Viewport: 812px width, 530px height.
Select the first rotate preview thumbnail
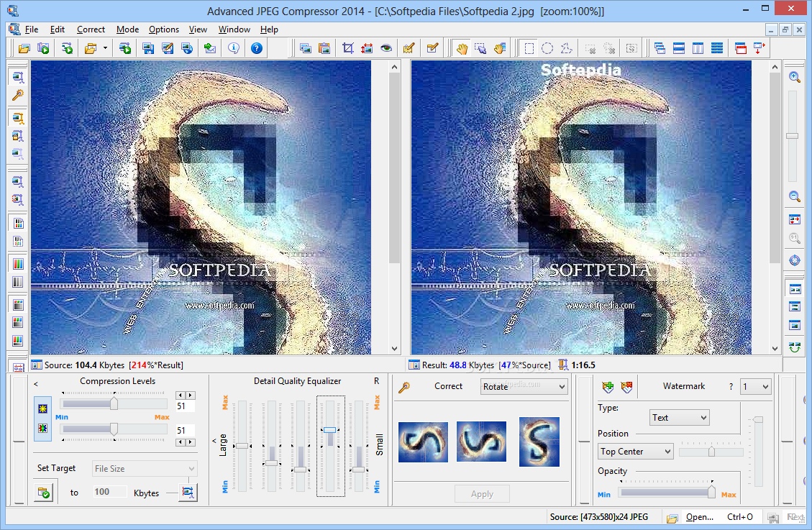coord(423,442)
